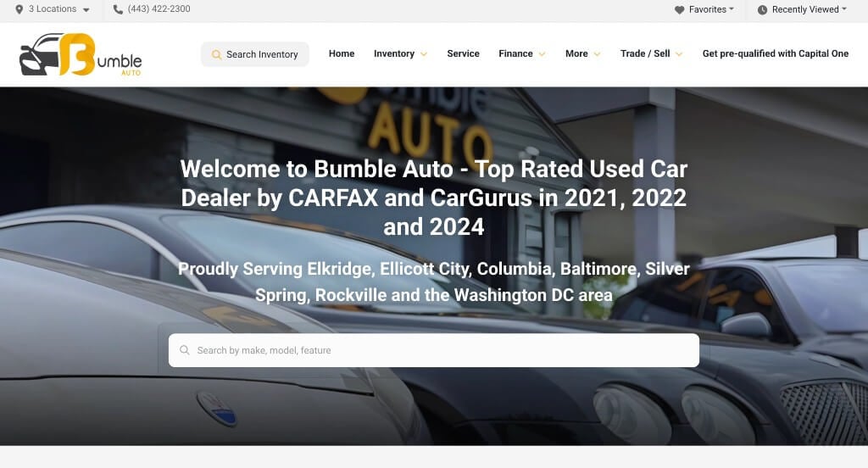
Task: Open the More menu
Action: click(x=576, y=53)
